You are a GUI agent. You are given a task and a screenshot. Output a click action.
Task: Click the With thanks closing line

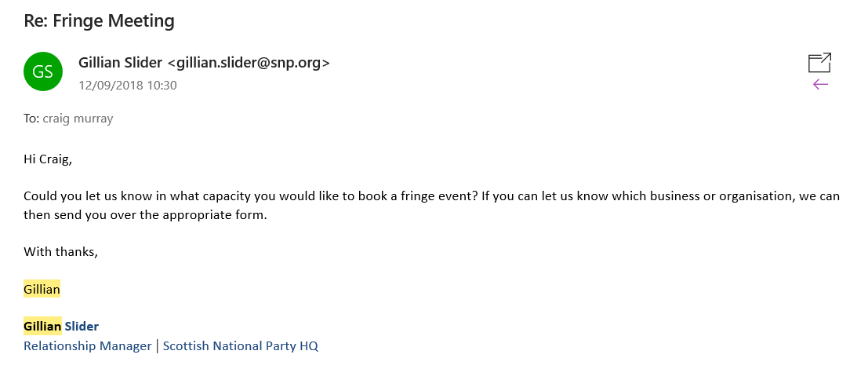61,252
